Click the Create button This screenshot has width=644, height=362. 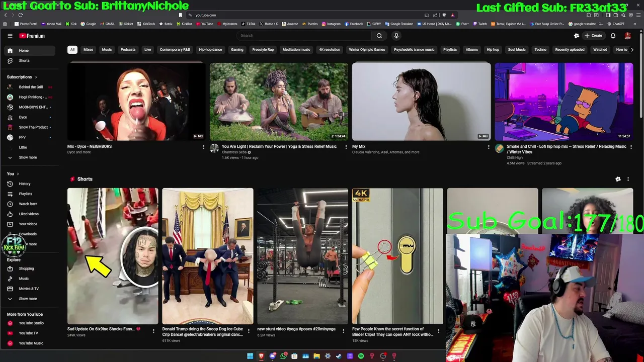(x=593, y=36)
